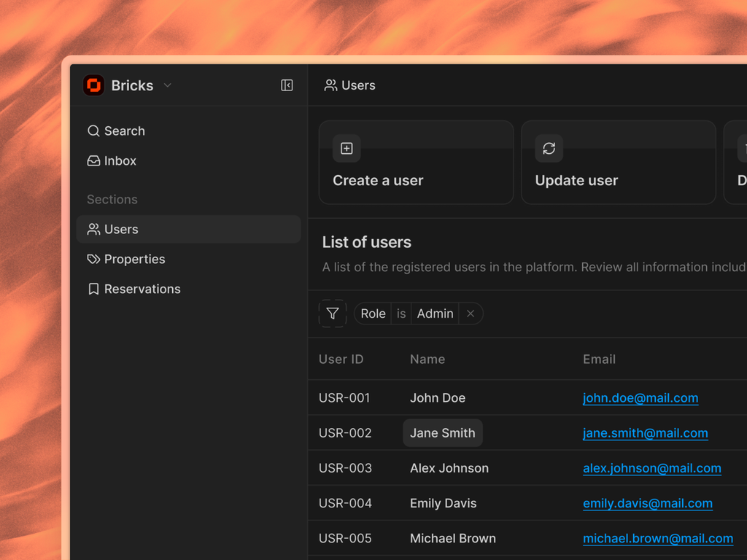This screenshot has width=747, height=560.
Task: Change the 'is' filter operator
Action: coord(401,314)
